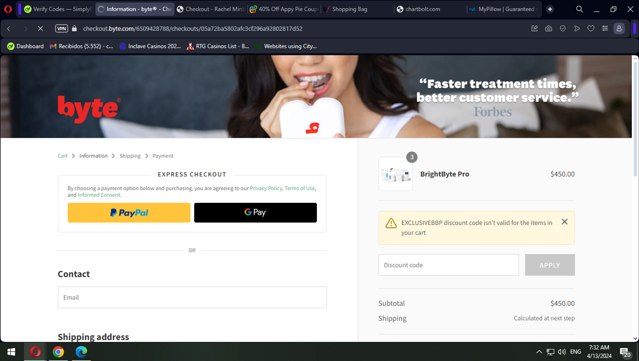Click the new tab plus button

[550, 9]
